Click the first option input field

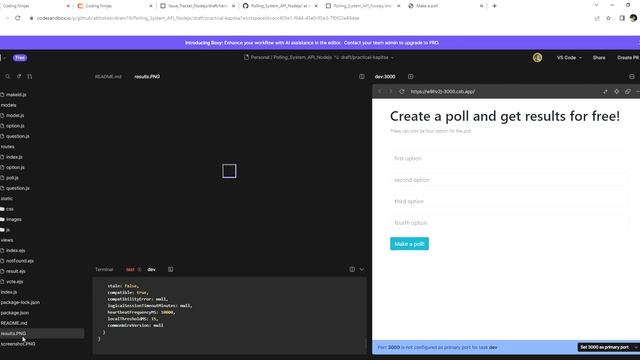click(509, 158)
